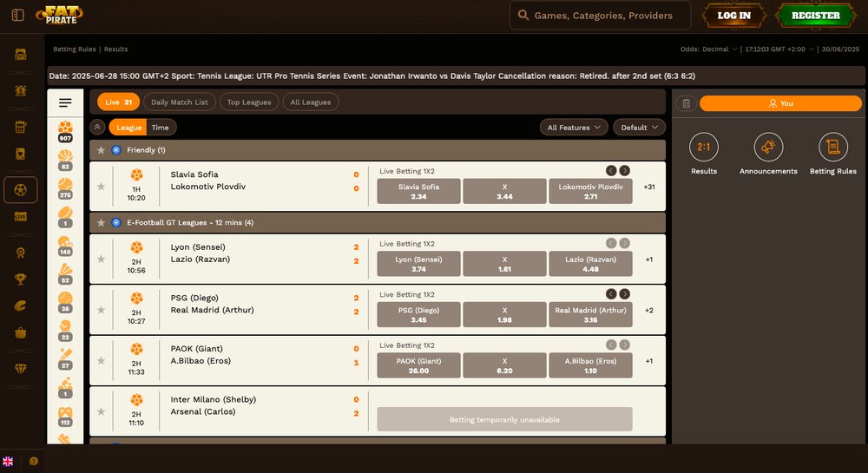Image resolution: width=868 pixels, height=473 pixels.
Task: Sort matches by League
Action: (129, 128)
